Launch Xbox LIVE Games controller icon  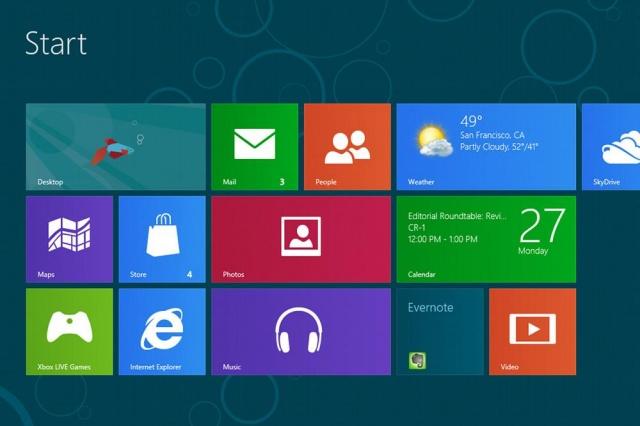pos(69,327)
